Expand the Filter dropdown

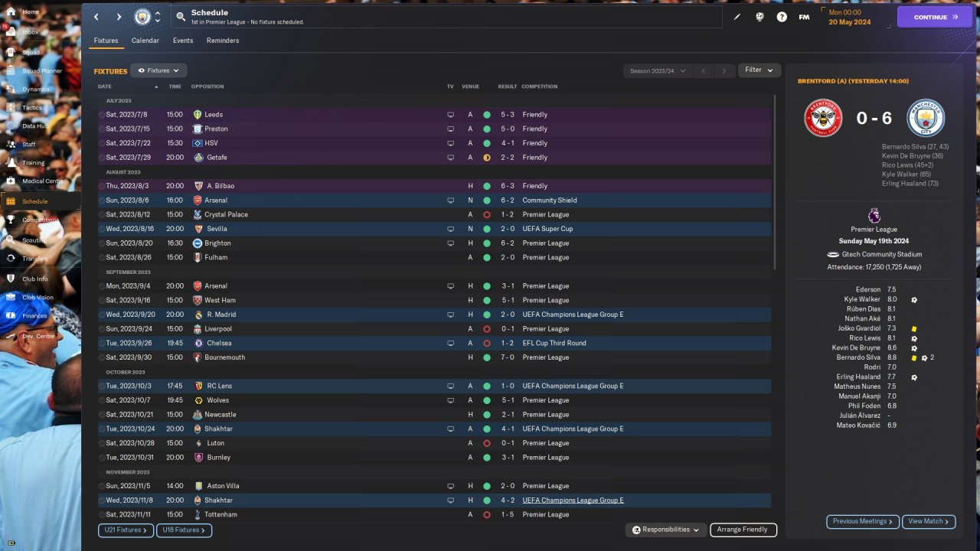[759, 70]
